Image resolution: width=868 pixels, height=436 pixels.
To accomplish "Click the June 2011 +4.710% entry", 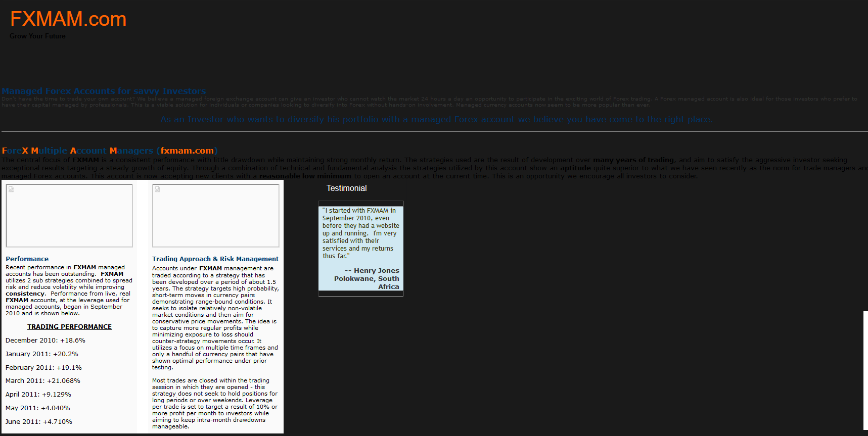I will click(x=39, y=422).
